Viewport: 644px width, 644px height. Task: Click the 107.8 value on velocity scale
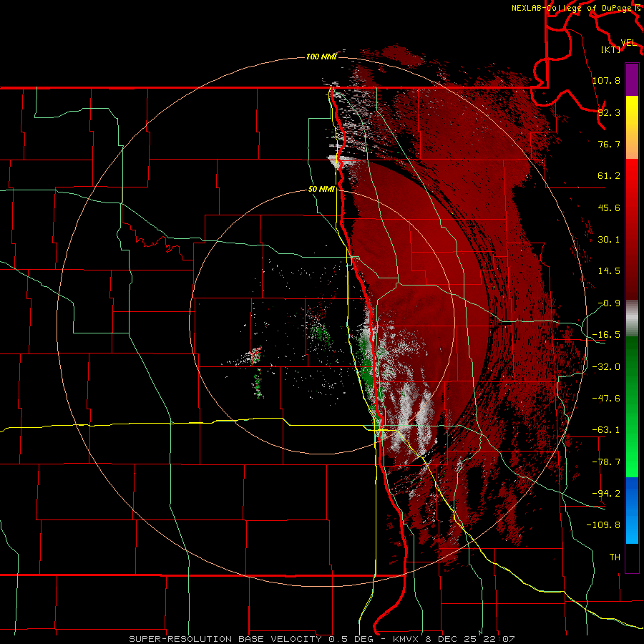click(x=606, y=80)
